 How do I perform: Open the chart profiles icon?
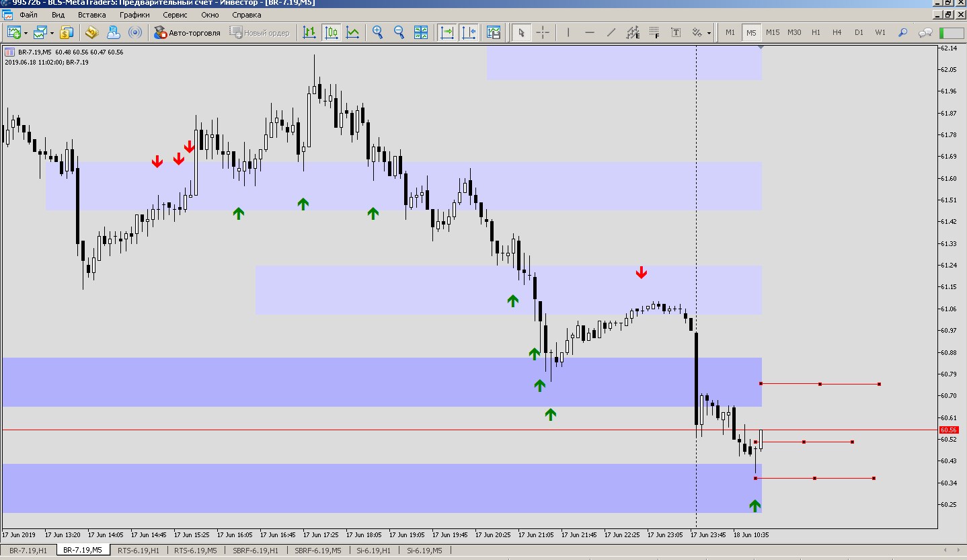[40, 32]
